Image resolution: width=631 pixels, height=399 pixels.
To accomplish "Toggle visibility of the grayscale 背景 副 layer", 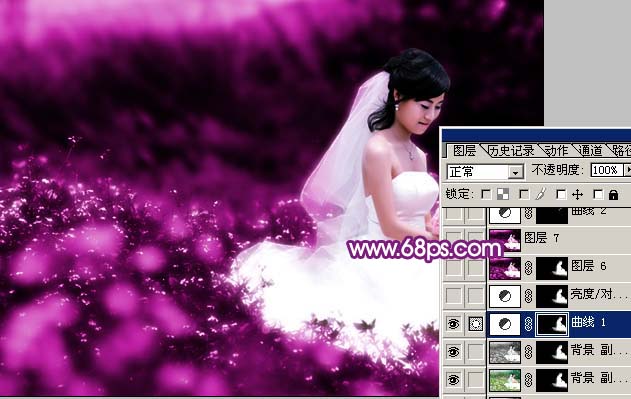I will (454, 352).
